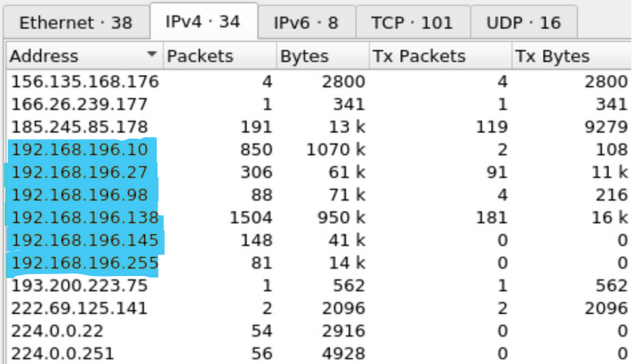Click the Address column sort arrow
Viewport: 632px width, 364px height.
click(152, 56)
